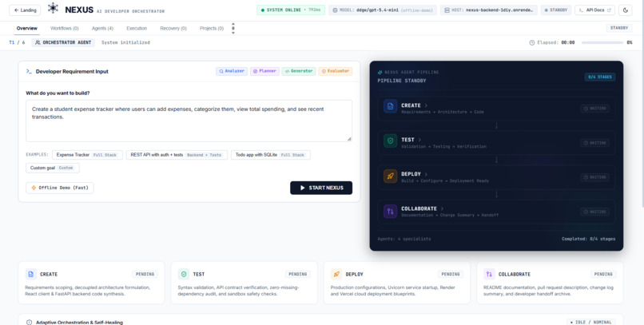The image size is (644, 325).
Task: Click the header STANDBY status chip
Action: click(x=556, y=10)
